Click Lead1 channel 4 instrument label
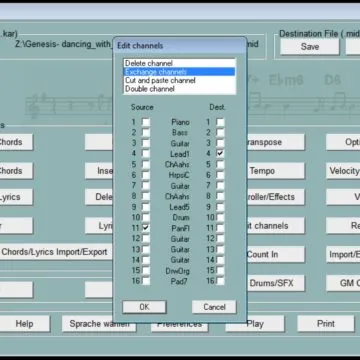The image size is (360, 360). tap(180, 154)
